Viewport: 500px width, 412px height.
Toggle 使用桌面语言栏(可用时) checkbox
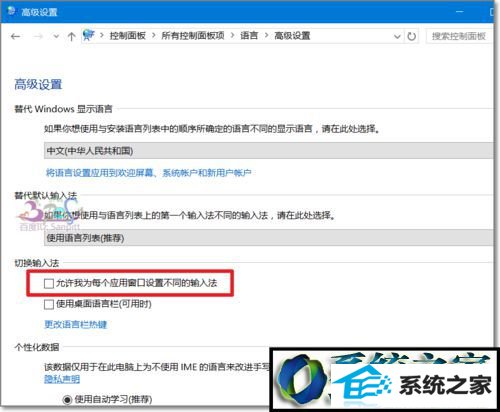point(49,304)
